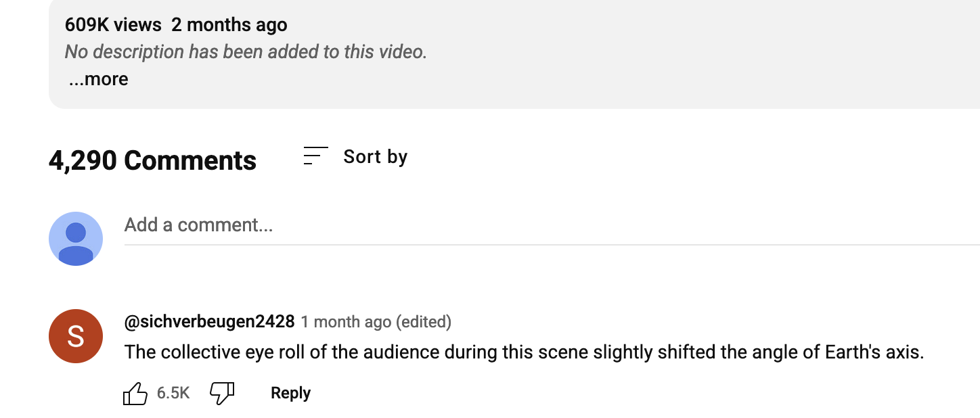Screen dimensions: 980x418
Task: Click the underline below the comment field
Action: [x=541, y=244]
